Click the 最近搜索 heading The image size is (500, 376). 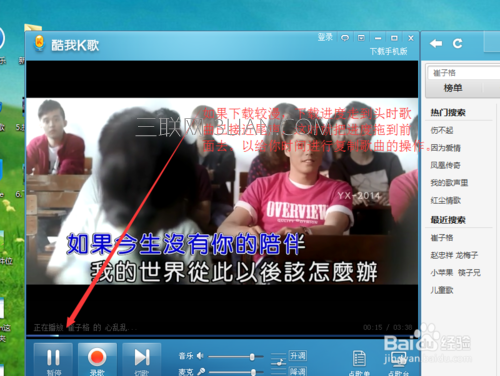click(x=448, y=220)
